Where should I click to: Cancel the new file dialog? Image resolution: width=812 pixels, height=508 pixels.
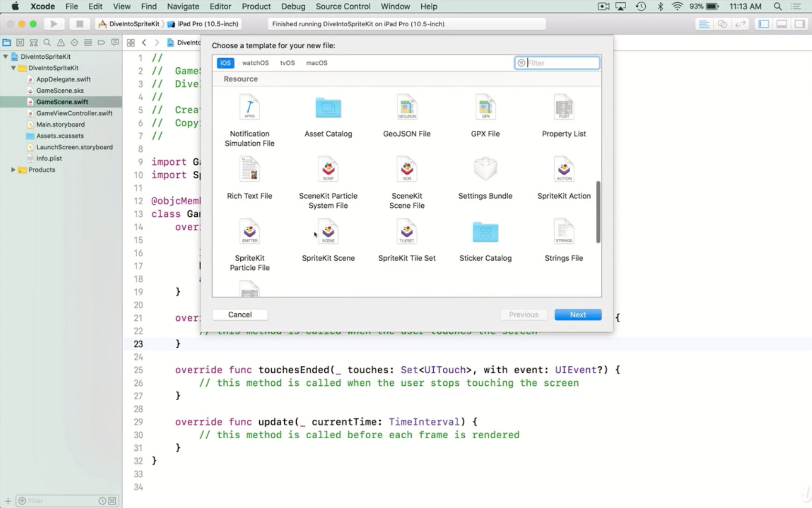click(x=240, y=315)
